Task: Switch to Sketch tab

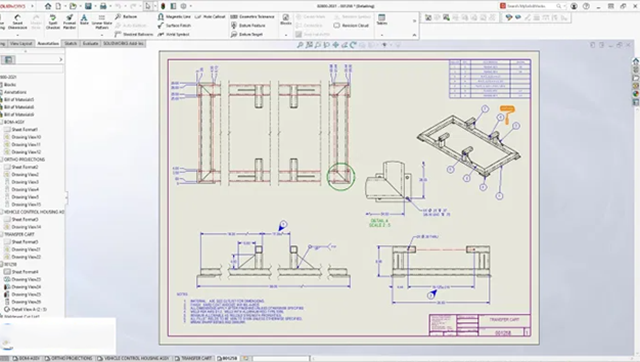Action: pyautogui.click(x=71, y=43)
